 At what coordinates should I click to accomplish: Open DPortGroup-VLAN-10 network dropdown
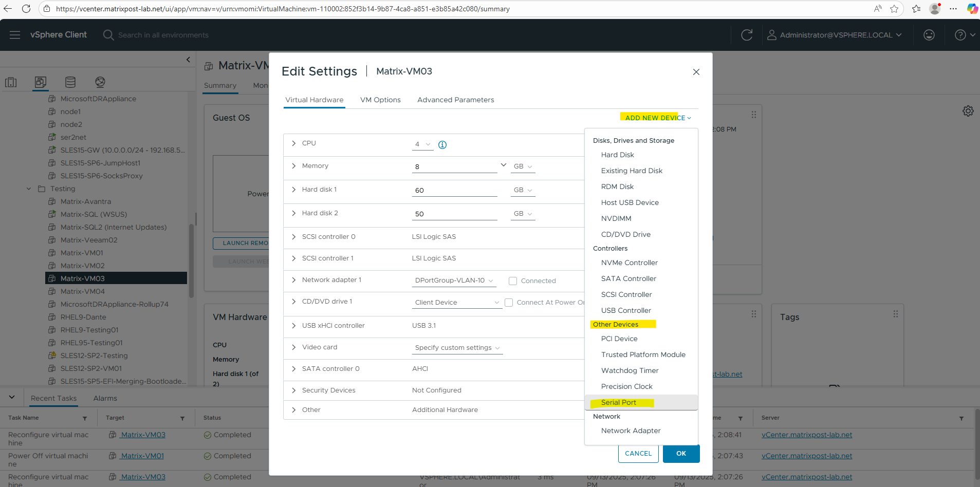(x=454, y=280)
